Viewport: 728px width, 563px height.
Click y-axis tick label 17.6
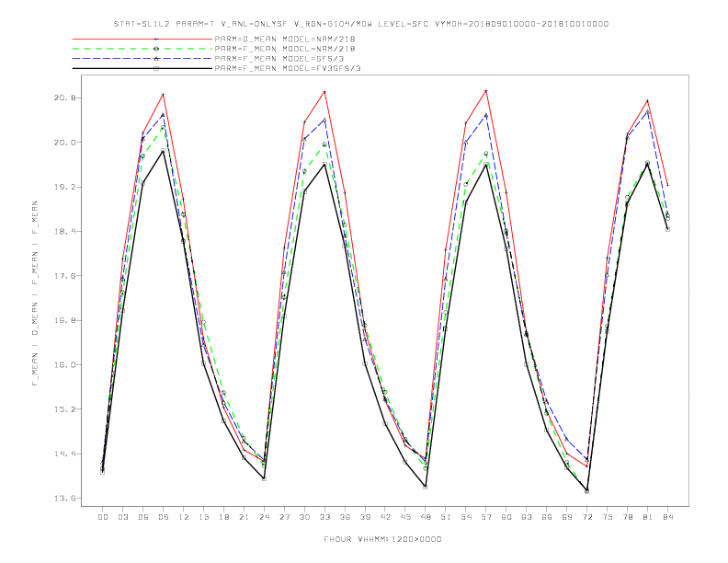(64, 276)
